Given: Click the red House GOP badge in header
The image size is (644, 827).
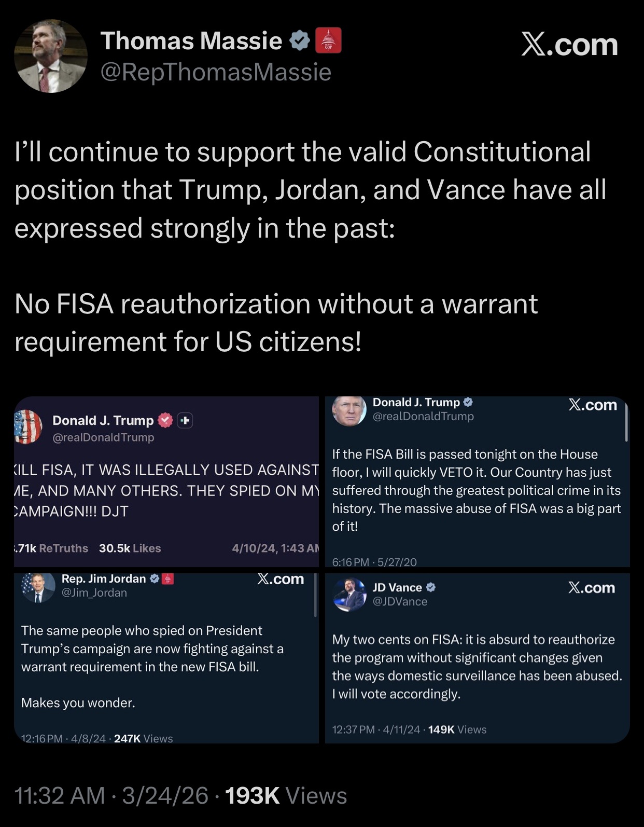Looking at the screenshot, I should 328,40.
